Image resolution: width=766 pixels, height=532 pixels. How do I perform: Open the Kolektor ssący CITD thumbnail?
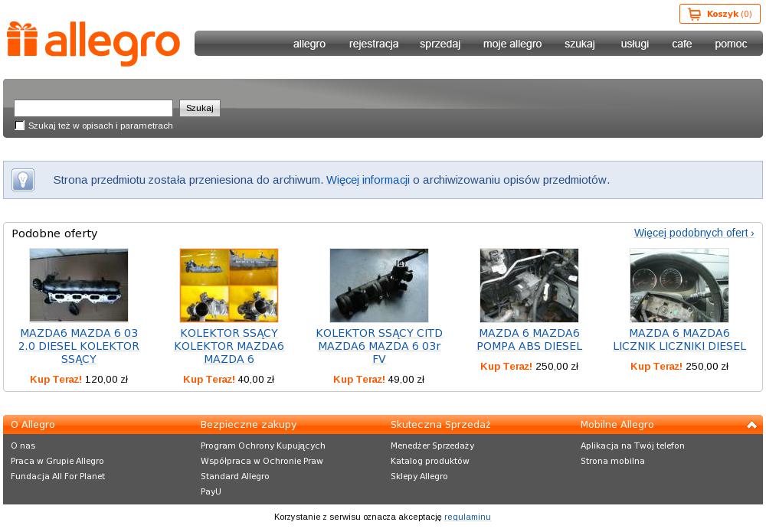[379, 285]
